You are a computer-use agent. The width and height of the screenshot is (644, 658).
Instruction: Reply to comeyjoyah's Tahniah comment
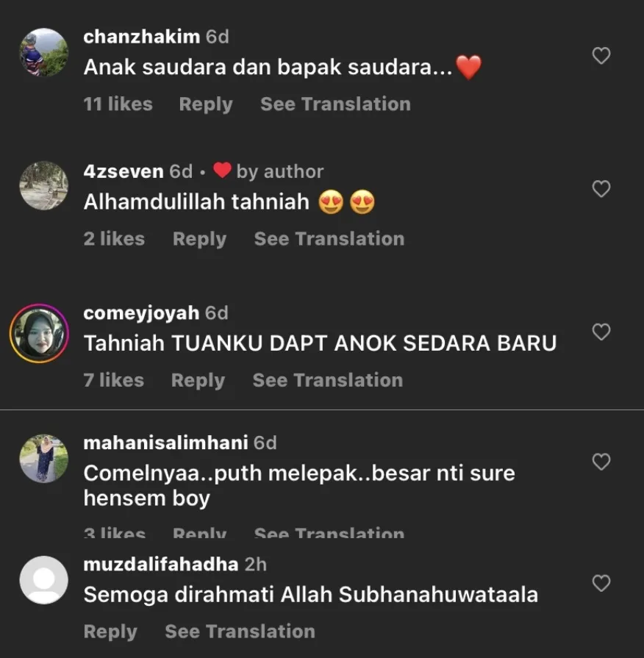[198, 381]
